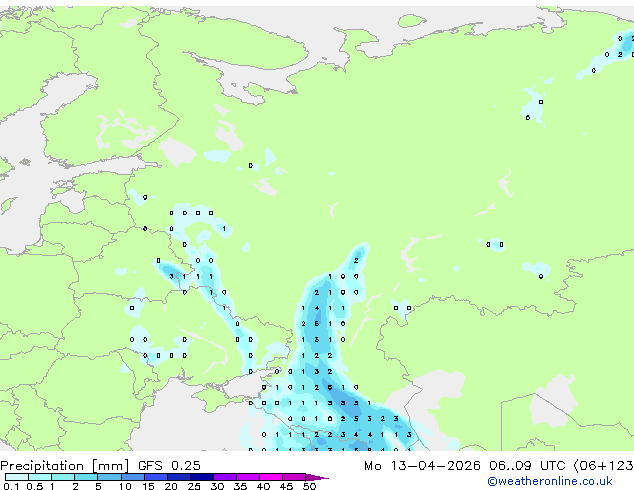Viewport: 634px width, 490px height.
Task: Pick the legend swatch between 0.1 and 0.5
Action: [x=17, y=477]
